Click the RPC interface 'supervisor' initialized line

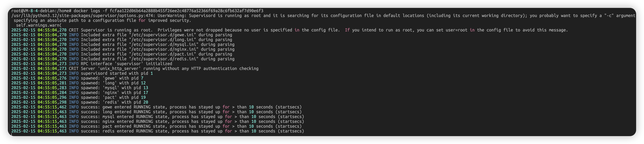point(126,64)
